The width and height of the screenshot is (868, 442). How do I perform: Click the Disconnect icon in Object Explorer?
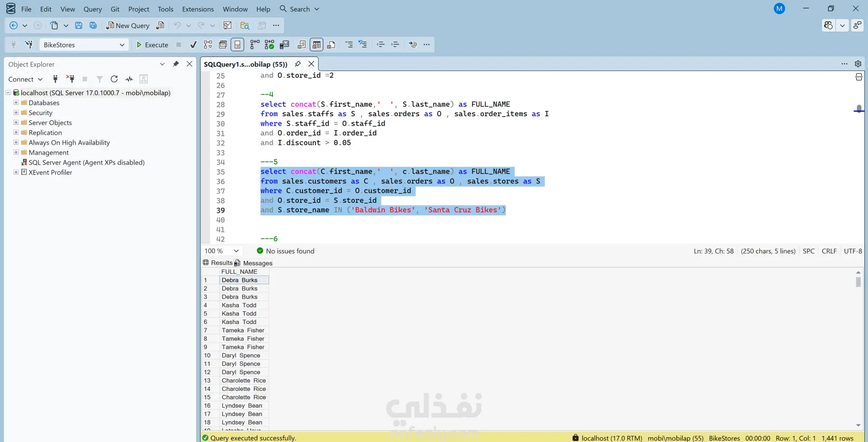[71, 79]
